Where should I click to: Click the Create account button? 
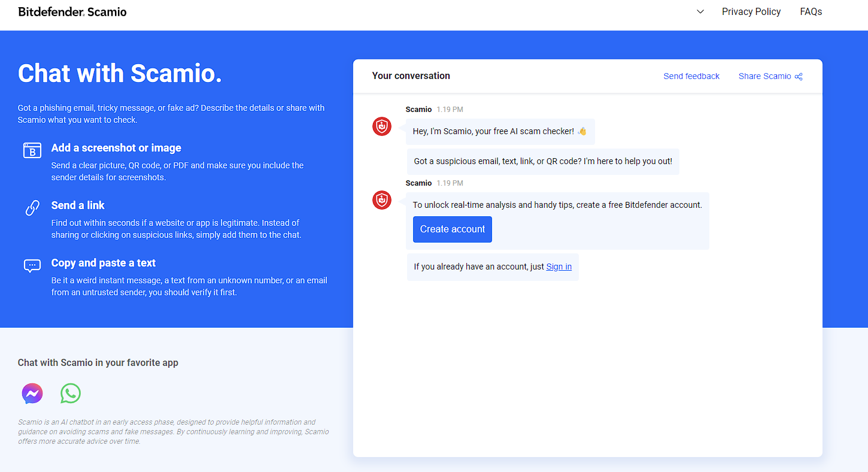pos(453,229)
